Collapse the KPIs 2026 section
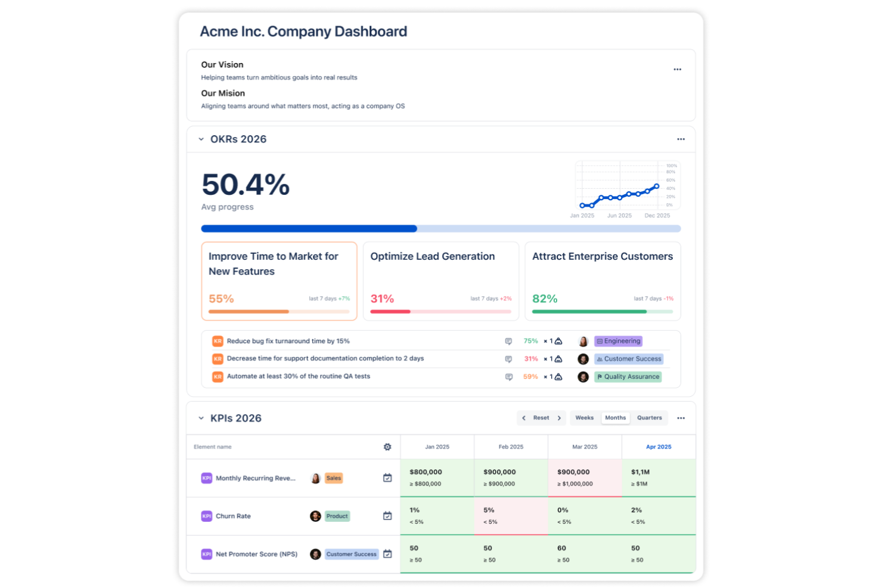The height and width of the screenshot is (588, 882). (201, 418)
